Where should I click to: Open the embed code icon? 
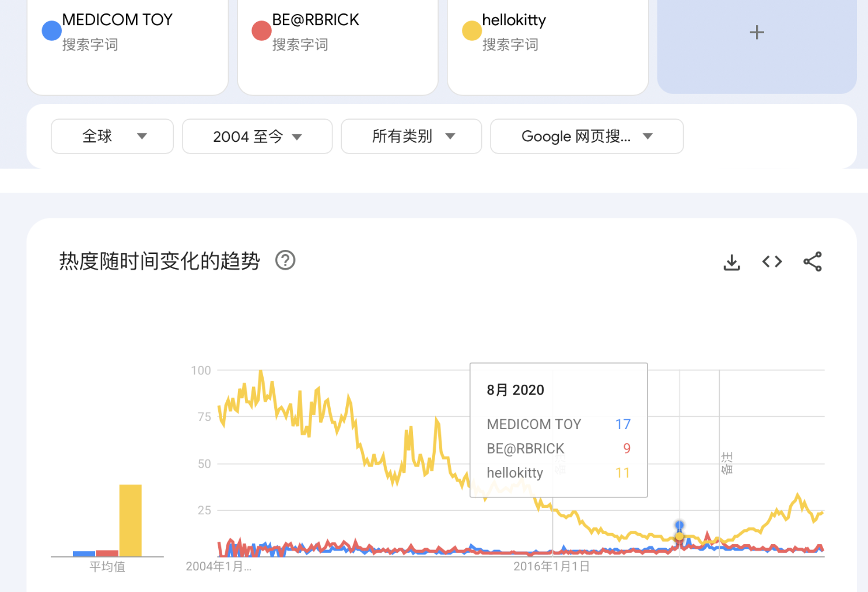pos(772,262)
